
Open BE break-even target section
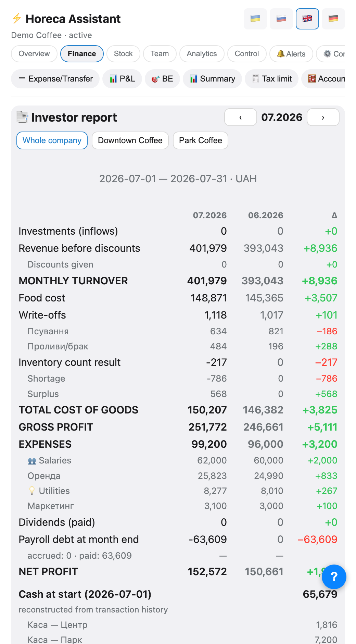pos(162,79)
